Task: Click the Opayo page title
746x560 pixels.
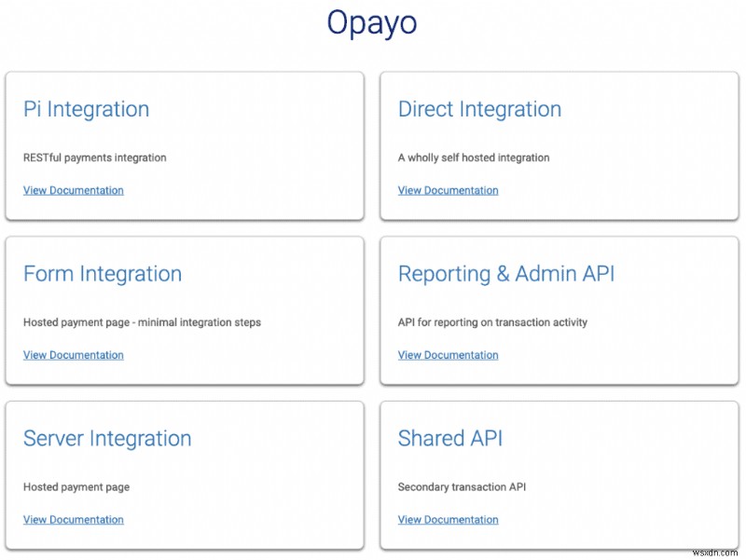Action: coord(371,22)
